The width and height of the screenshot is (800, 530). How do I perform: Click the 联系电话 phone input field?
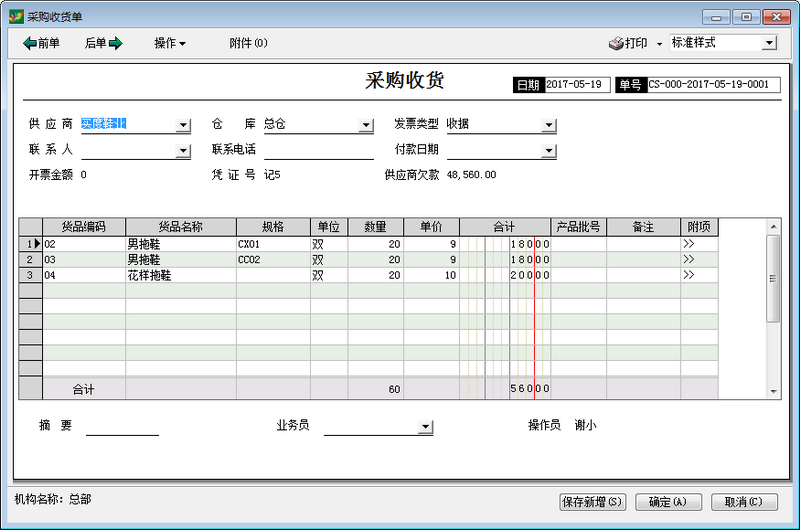(319, 150)
